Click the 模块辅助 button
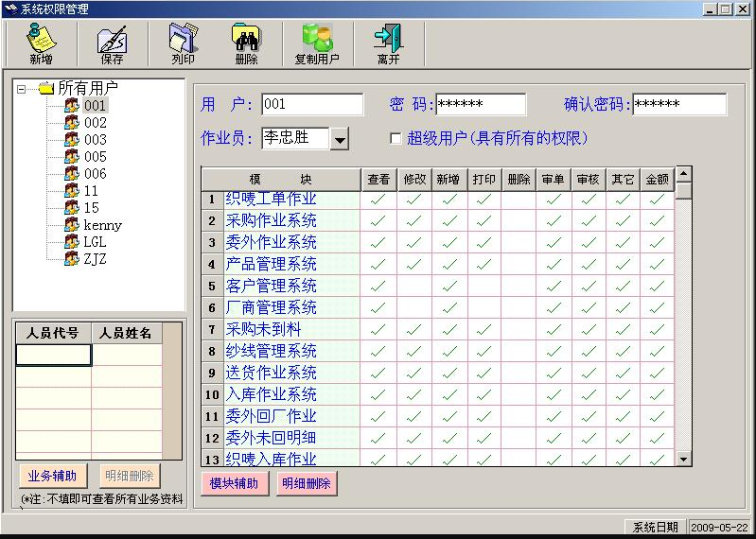 [235, 483]
